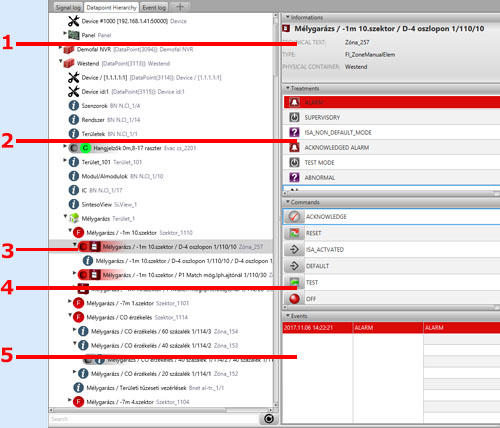The width and height of the screenshot is (500, 428).
Task: Collapse the Events section
Action: point(288,316)
